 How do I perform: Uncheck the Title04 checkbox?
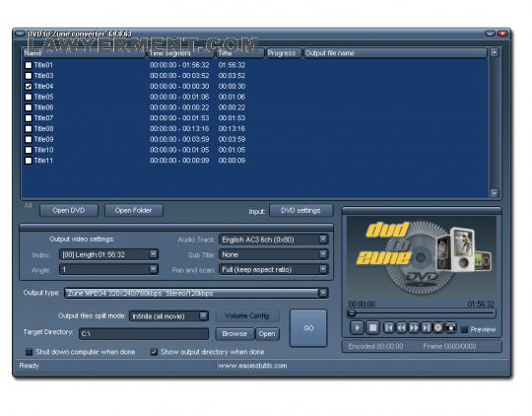29,87
